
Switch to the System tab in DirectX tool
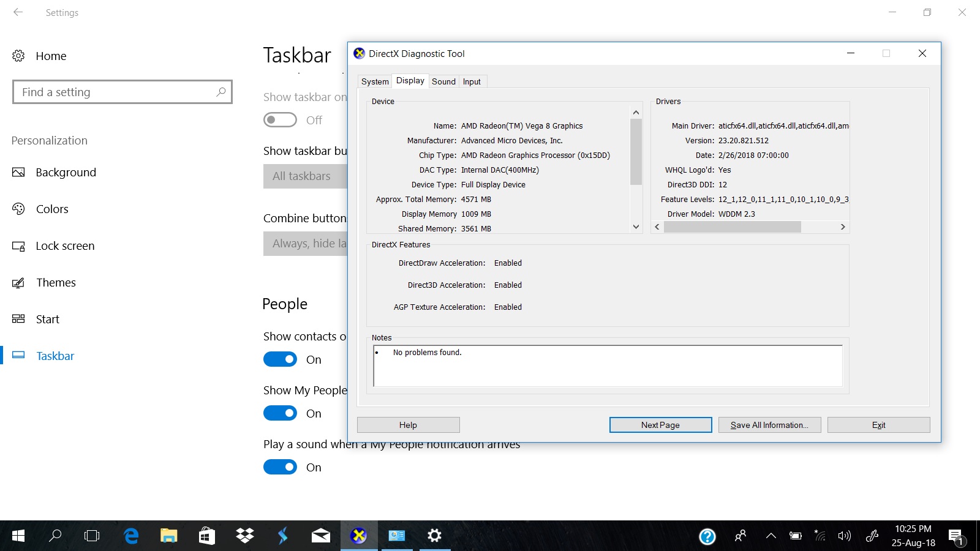[375, 81]
